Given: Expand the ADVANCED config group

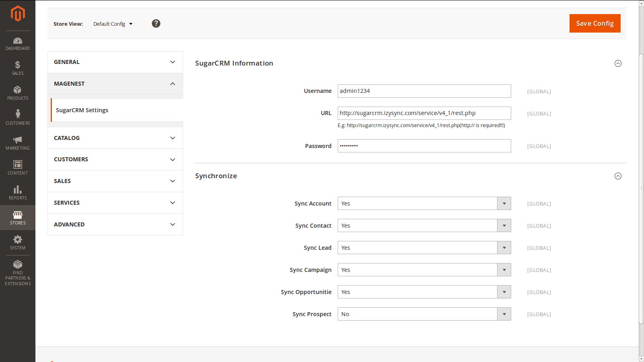Looking at the screenshot, I should tap(115, 224).
